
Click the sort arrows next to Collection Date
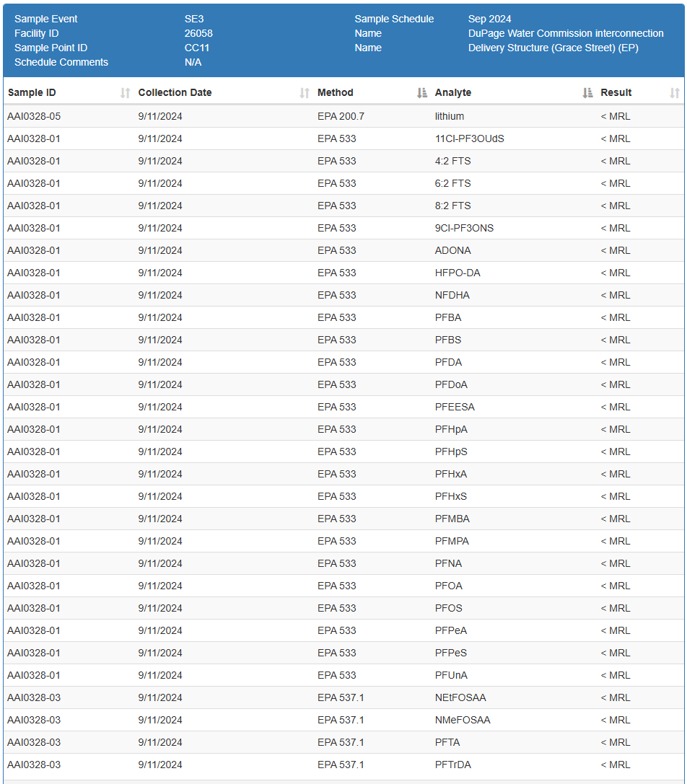(304, 93)
